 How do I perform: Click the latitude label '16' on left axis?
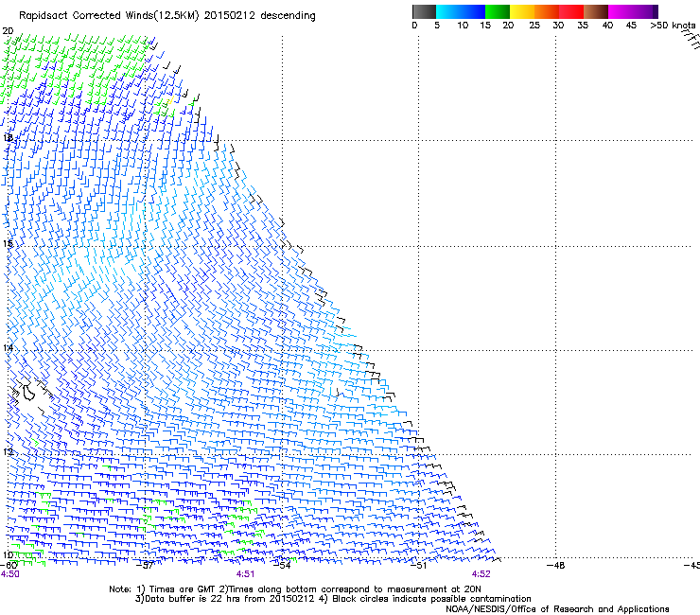[8, 244]
